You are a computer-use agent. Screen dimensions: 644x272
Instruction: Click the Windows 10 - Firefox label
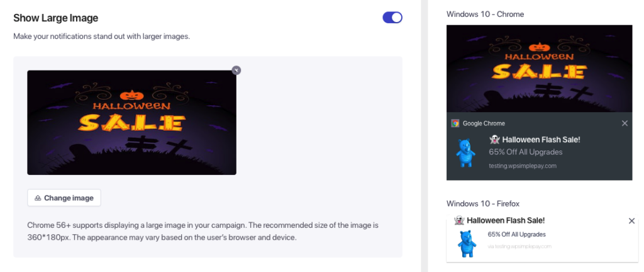tap(483, 203)
